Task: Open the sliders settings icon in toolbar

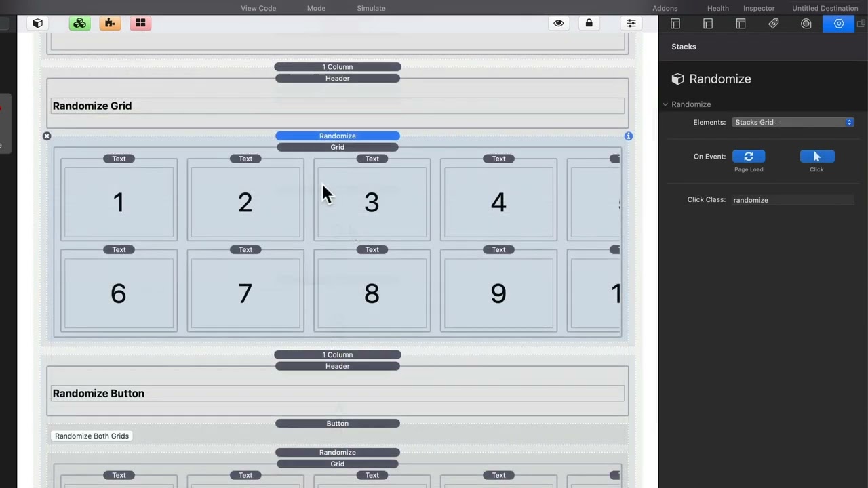Action: (x=631, y=23)
